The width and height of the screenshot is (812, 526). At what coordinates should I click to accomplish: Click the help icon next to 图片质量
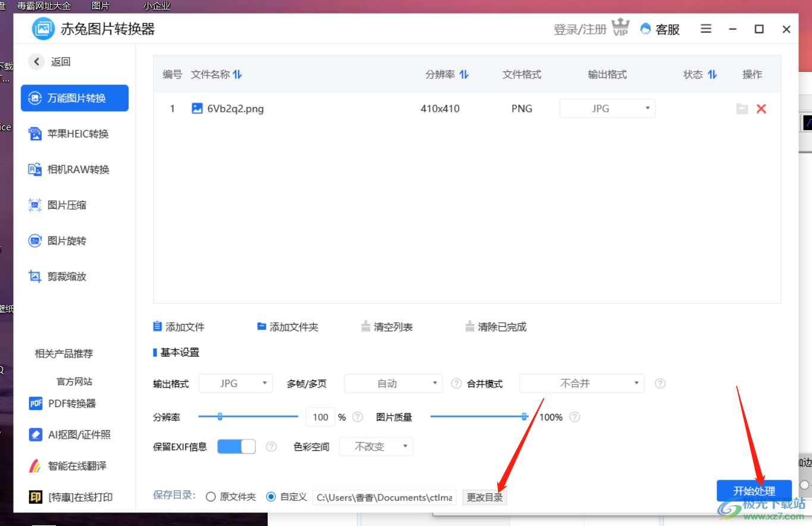click(574, 417)
